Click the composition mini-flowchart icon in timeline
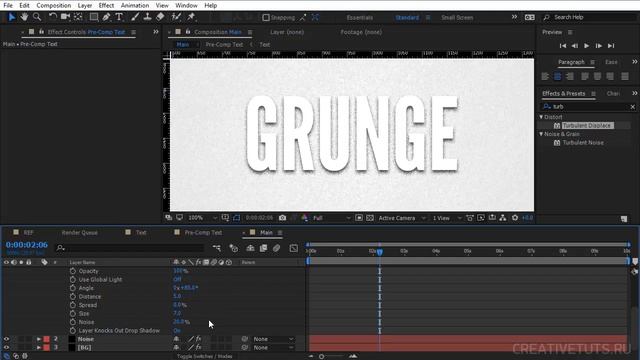Viewport: 640px width, 360px height. point(217,248)
